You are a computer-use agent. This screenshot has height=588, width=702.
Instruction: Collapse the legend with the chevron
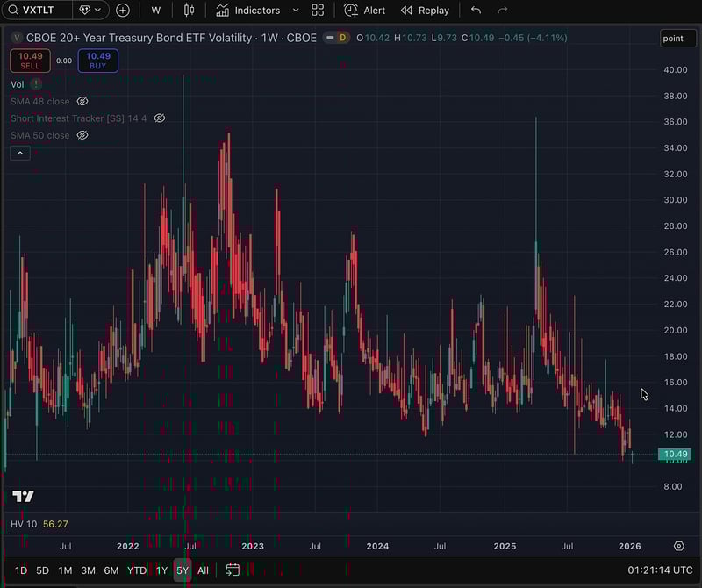click(x=20, y=153)
